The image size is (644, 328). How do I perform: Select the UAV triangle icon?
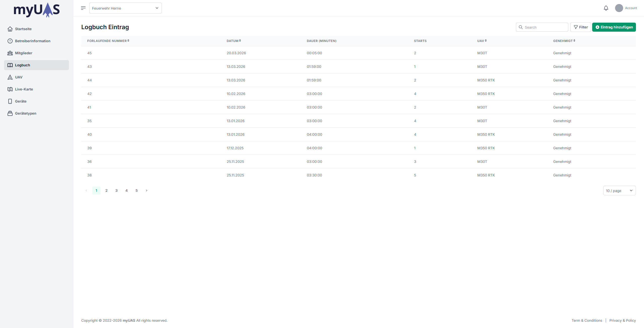(10, 77)
